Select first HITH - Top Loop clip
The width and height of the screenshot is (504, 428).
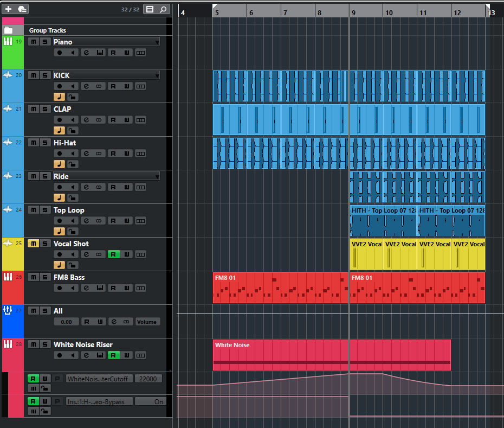point(383,220)
